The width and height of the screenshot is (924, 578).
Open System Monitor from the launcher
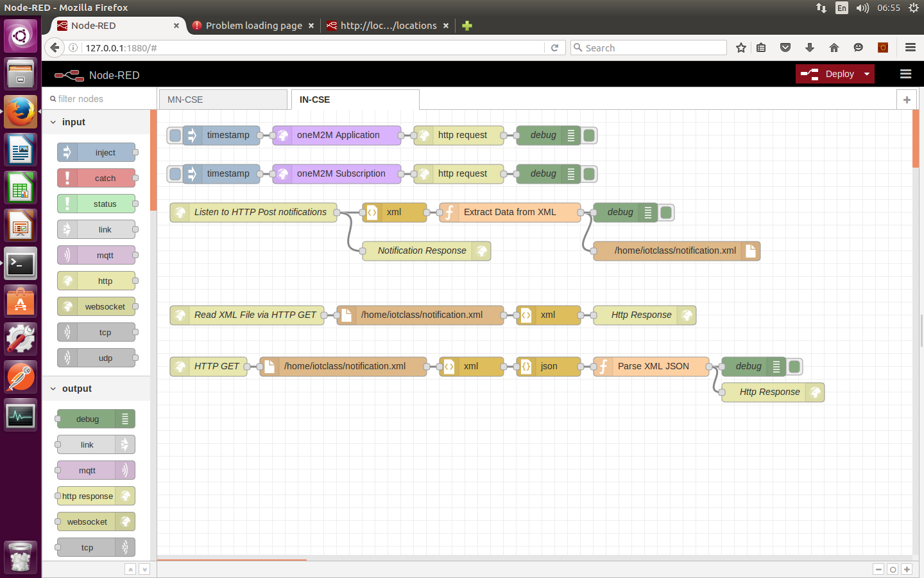pos(21,416)
